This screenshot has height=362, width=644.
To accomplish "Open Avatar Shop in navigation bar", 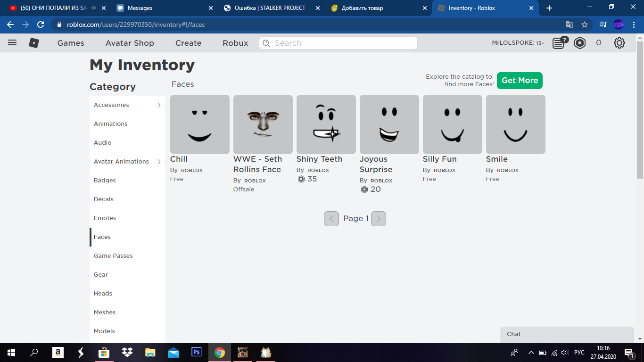I will pyautogui.click(x=130, y=43).
